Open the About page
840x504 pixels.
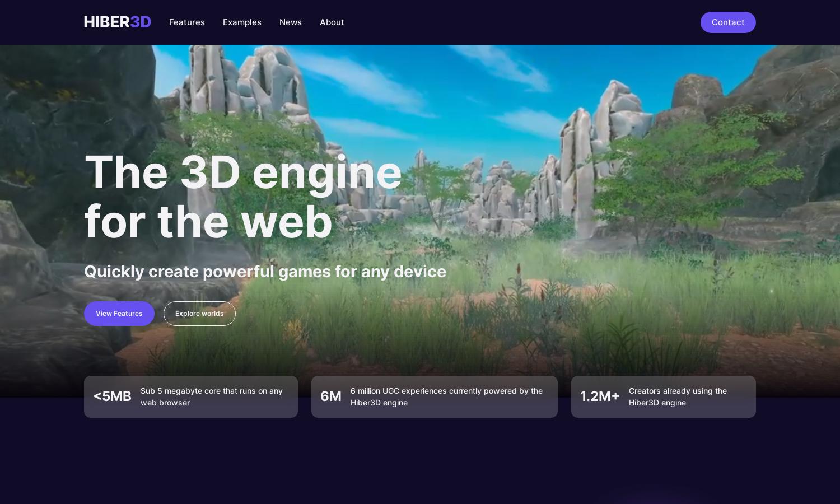pos(332,22)
